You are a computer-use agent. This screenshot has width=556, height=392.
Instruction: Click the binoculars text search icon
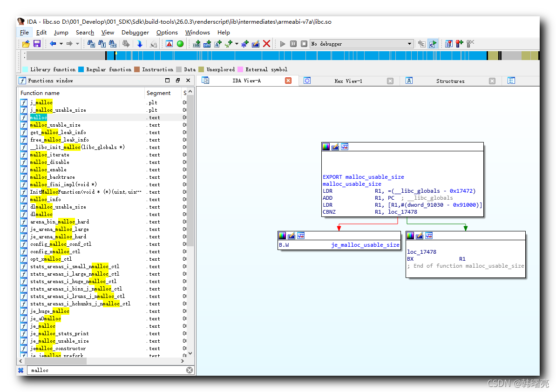(x=102, y=44)
